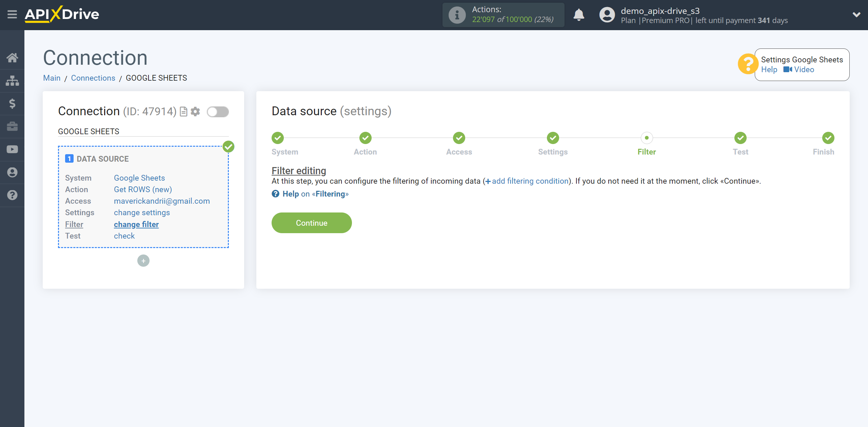Click the notification bell icon
Viewport: 868px width, 427px height.
pyautogui.click(x=578, y=15)
